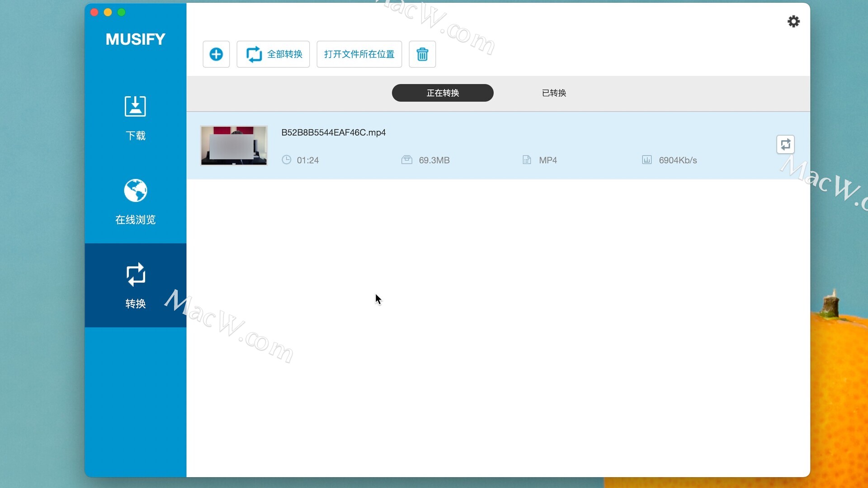Open the settings gear icon
Viewport: 868px width, 488px height.
[x=793, y=21]
